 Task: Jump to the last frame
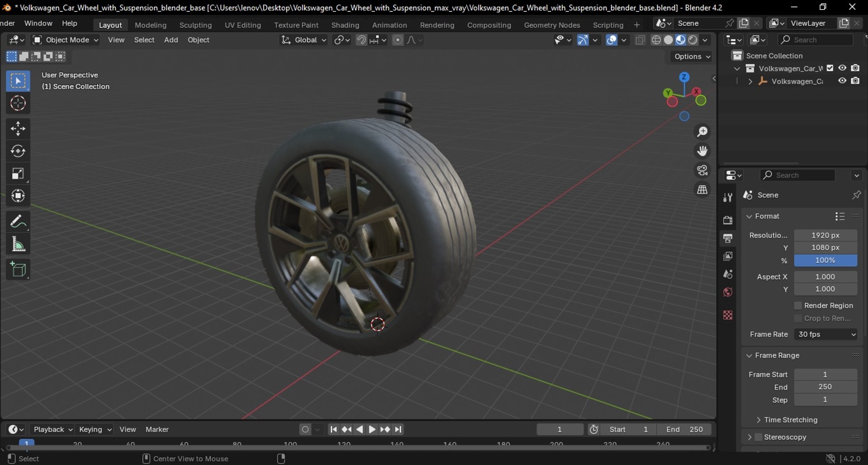[398, 429]
